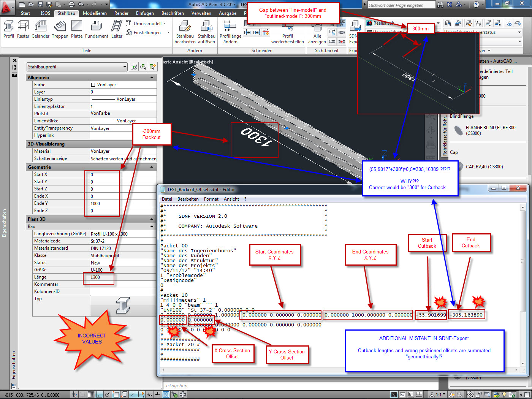Click the binoculars search icon
The height and width of the screenshot is (399, 532).
pos(440,5)
